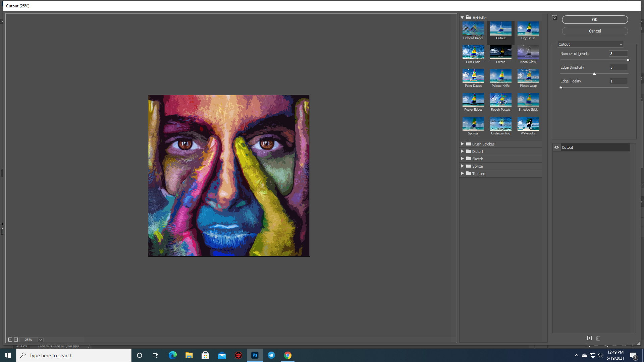Open the Windows Start menu
Image resolution: width=644 pixels, height=362 pixels.
click(x=8, y=355)
